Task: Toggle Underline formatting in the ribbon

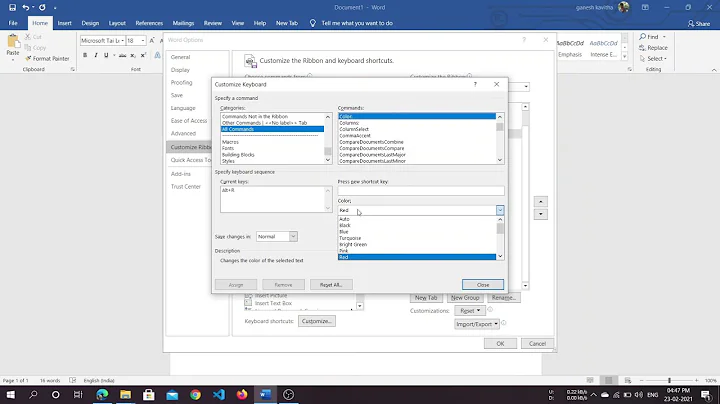Action: [x=106, y=55]
